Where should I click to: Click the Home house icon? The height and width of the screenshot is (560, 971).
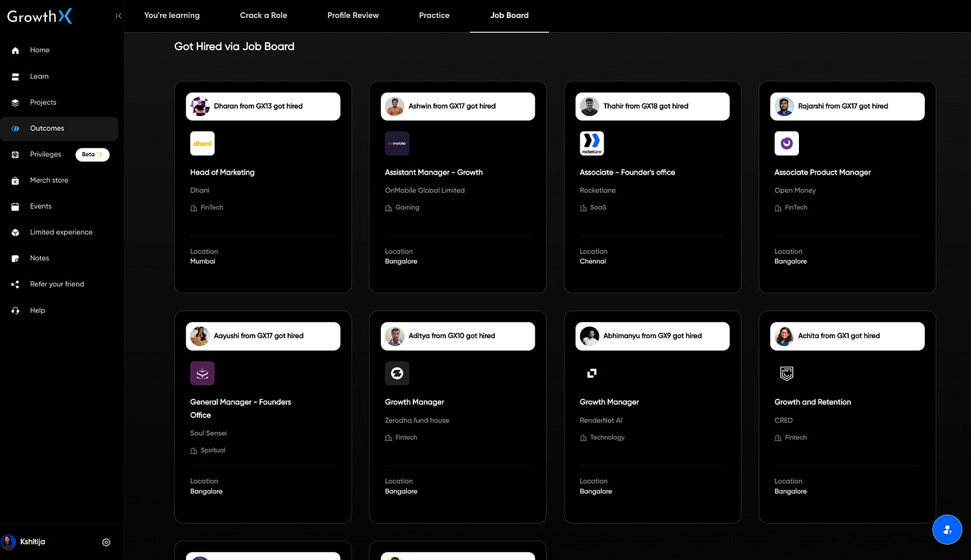pyautogui.click(x=15, y=50)
